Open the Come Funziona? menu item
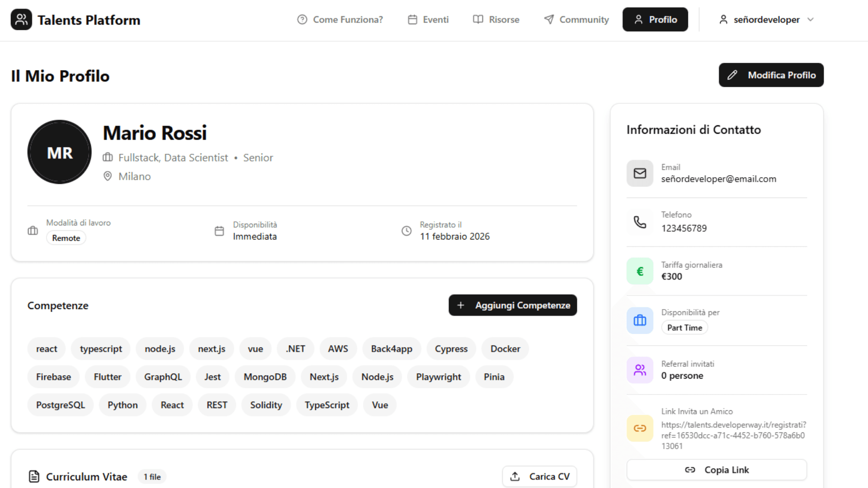The height and width of the screenshot is (488, 868). coord(340,19)
